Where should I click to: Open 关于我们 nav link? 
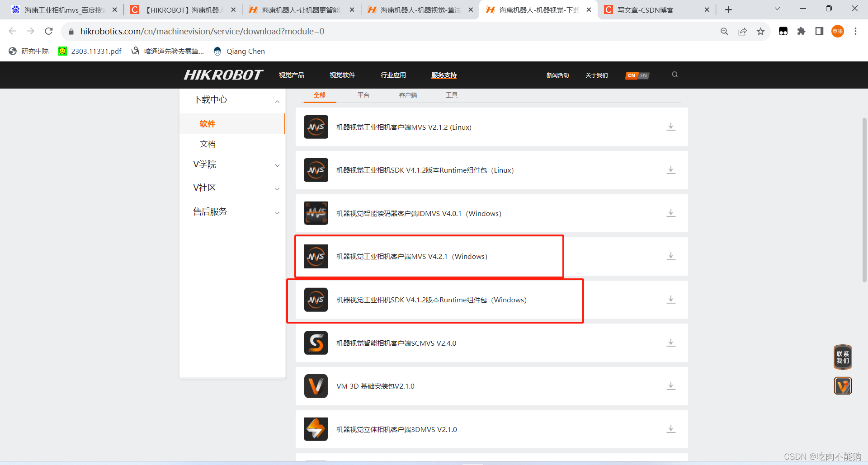(597, 75)
